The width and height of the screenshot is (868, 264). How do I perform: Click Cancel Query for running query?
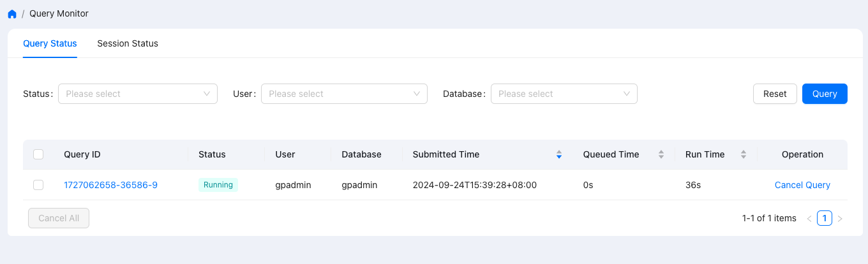tap(802, 185)
